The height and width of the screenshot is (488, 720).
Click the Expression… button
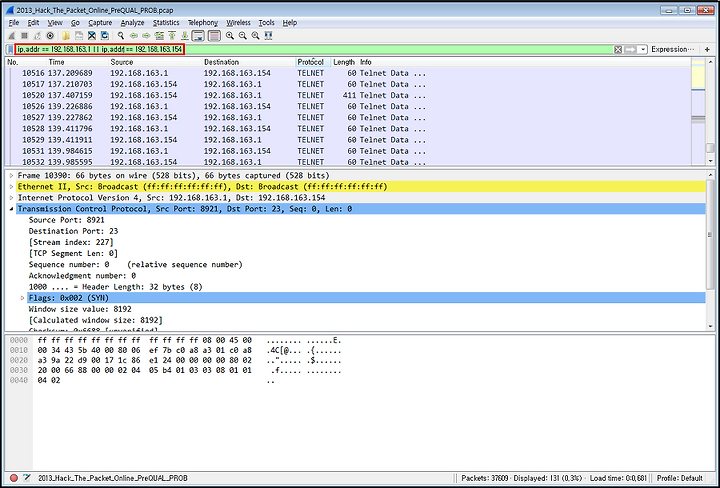672,50
